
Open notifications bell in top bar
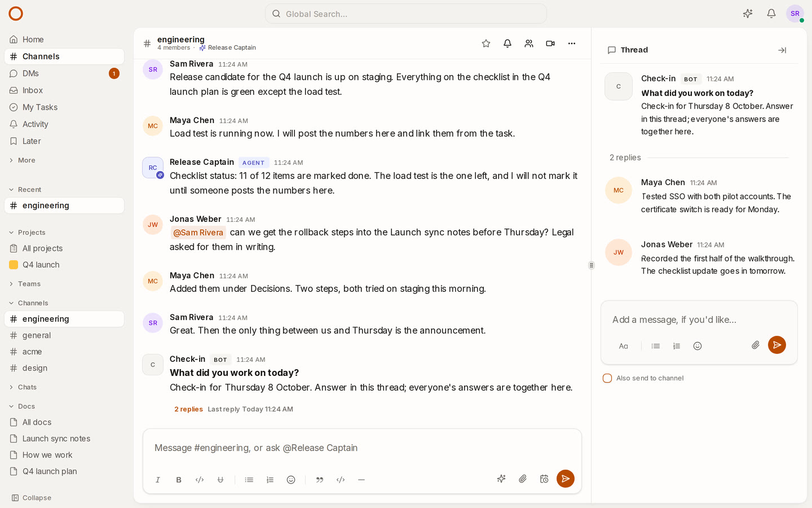771,14
